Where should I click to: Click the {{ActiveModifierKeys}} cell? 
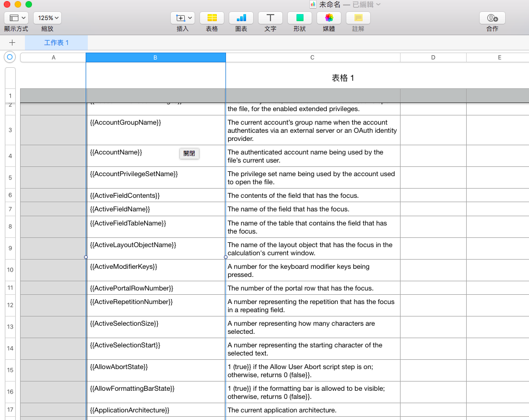pyautogui.click(x=156, y=270)
